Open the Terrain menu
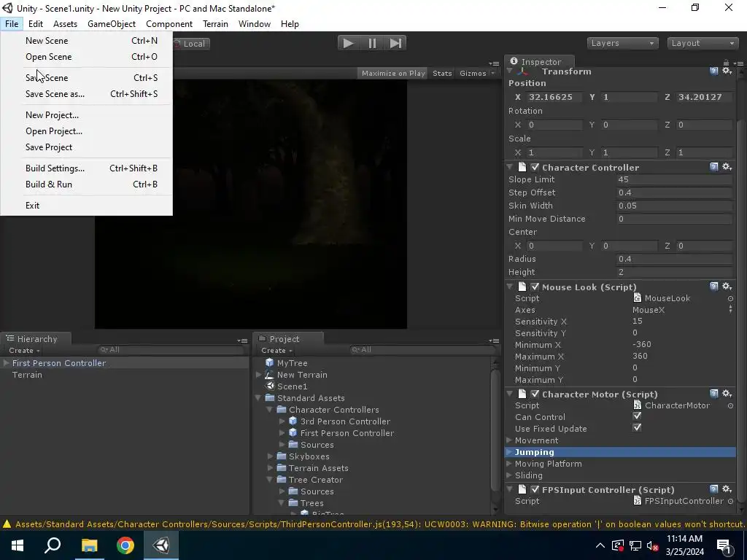747x560 pixels. click(x=215, y=24)
